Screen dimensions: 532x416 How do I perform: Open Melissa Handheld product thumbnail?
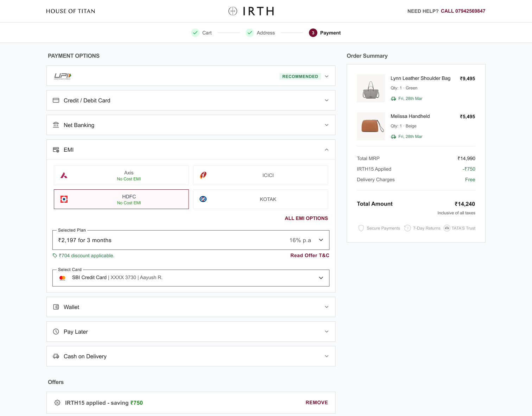[371, 126]
